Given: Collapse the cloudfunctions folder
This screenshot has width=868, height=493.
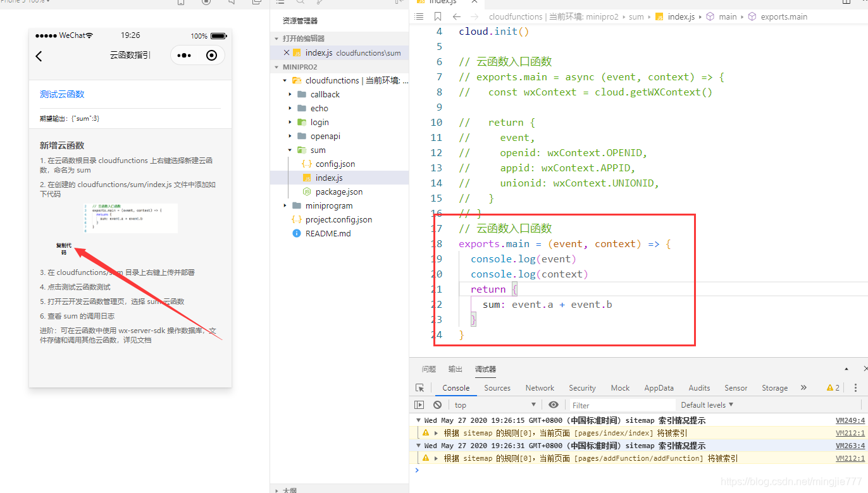Looking at the screenshot, I should point(285,80).
